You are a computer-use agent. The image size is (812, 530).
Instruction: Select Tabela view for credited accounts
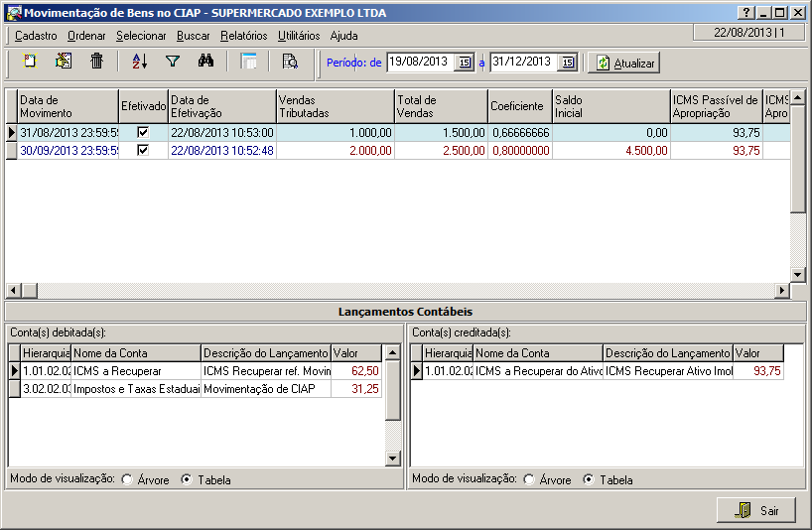[x=589, y=480]
